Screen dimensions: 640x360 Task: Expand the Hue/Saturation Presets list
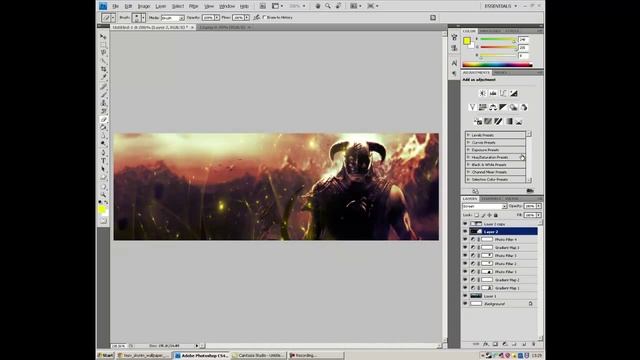(x=468, y=157)
